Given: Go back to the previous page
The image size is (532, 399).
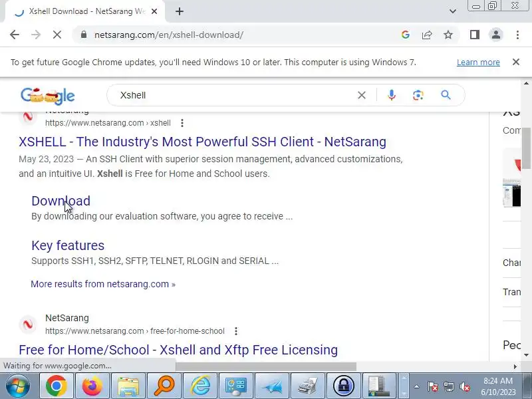Looking at the screenshot, I should [15, 35].
